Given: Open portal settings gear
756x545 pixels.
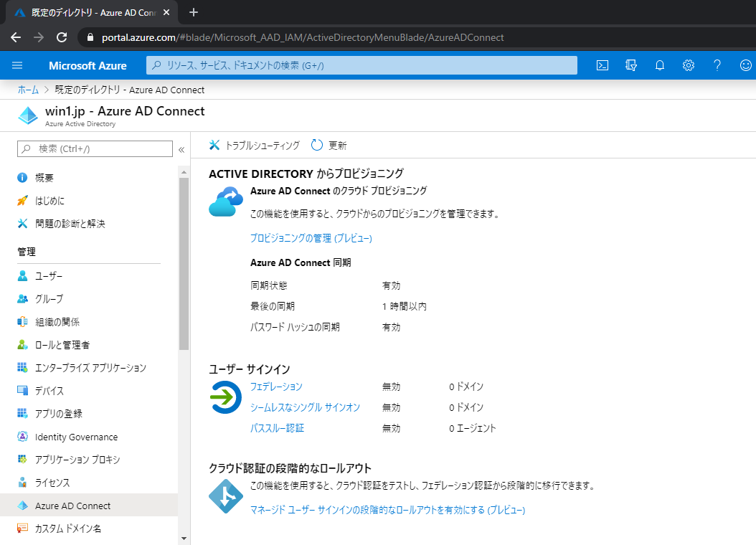Looking at the screenshot, I should 689,65.
